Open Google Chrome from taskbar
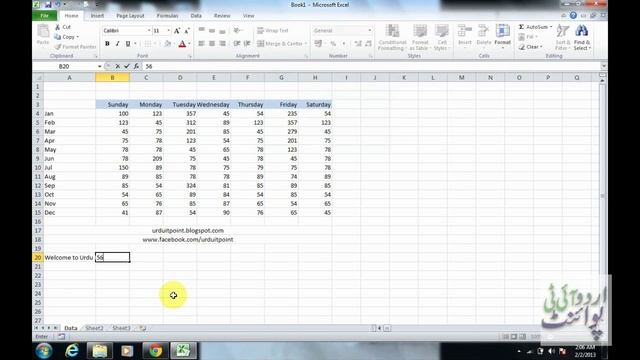The height and width of the screenshot is (360, 640). [155, 351]
